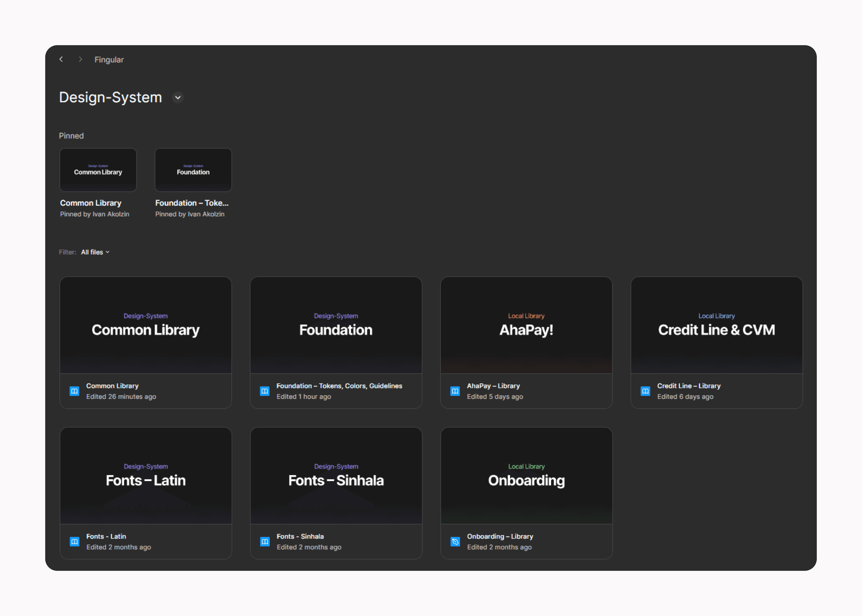Click the back navigation arrow
Viewport: 862px width, 616px height.
[61, 59]
